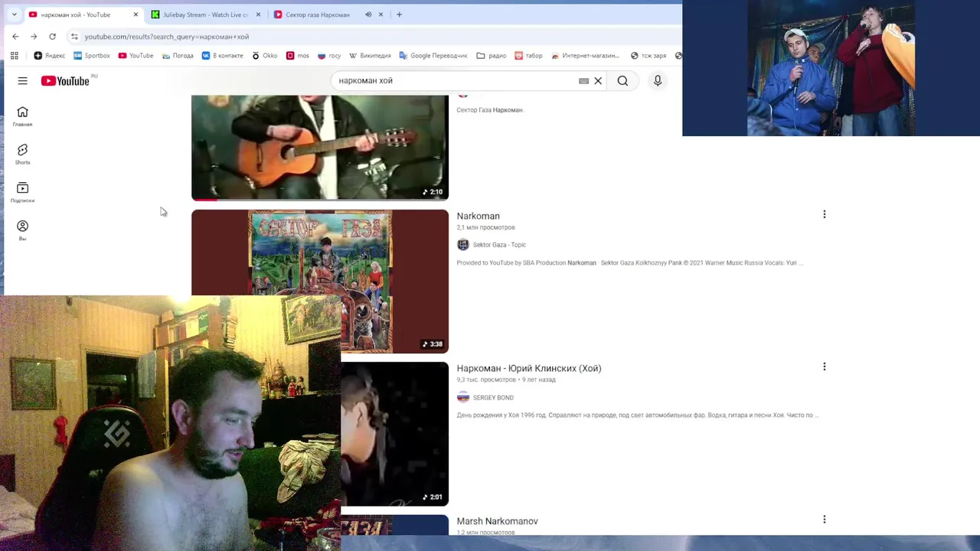Open the табор bookmark
The image size is (980, 551).
tap(529, 55)
